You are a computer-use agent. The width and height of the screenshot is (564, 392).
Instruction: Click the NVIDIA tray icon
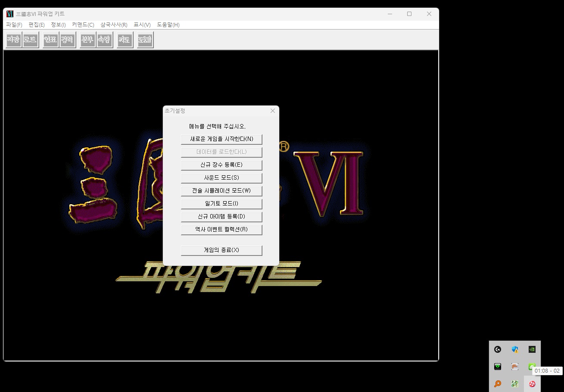(x=532, y=350)
